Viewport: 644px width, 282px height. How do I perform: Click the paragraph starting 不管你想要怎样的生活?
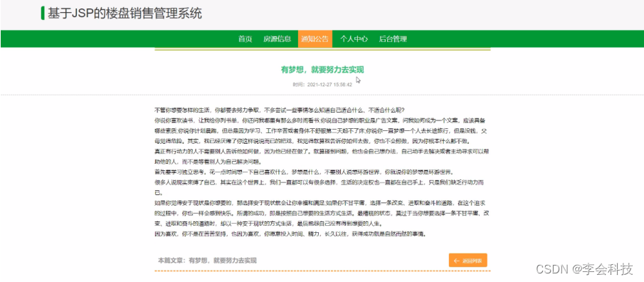[x=279, y=110]
